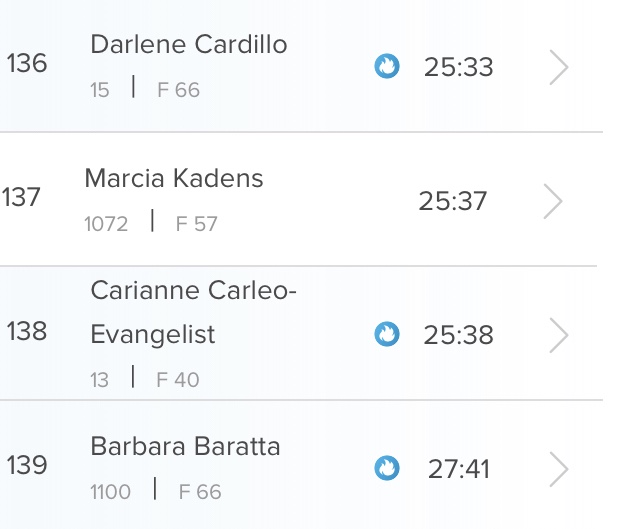
Task: Open Carianne Carleo-Evangelist's name link
Action: 194,312
